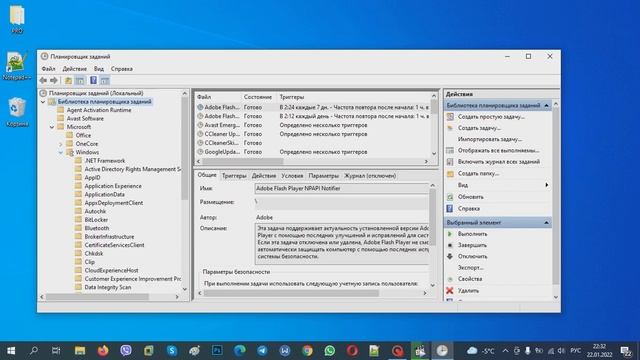This screenshot has width=640, height=360.
Task: Open the Windows Start button
Action: (11, 351)
